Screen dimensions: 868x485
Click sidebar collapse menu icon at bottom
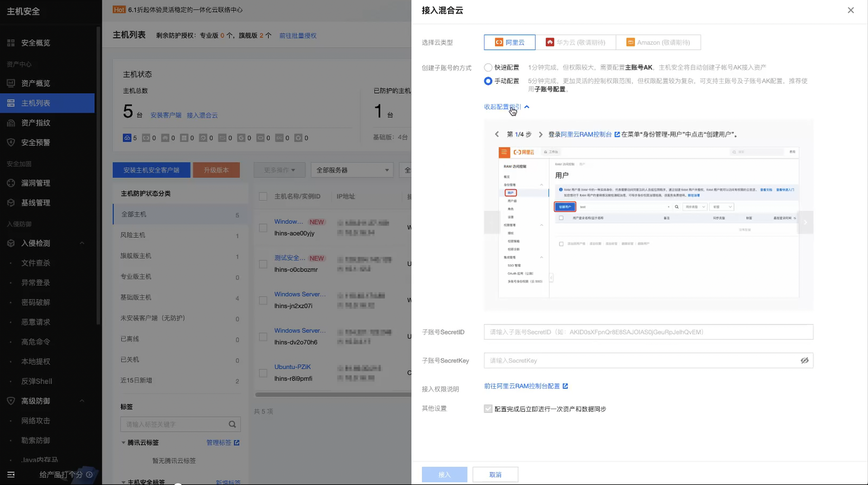11,475
